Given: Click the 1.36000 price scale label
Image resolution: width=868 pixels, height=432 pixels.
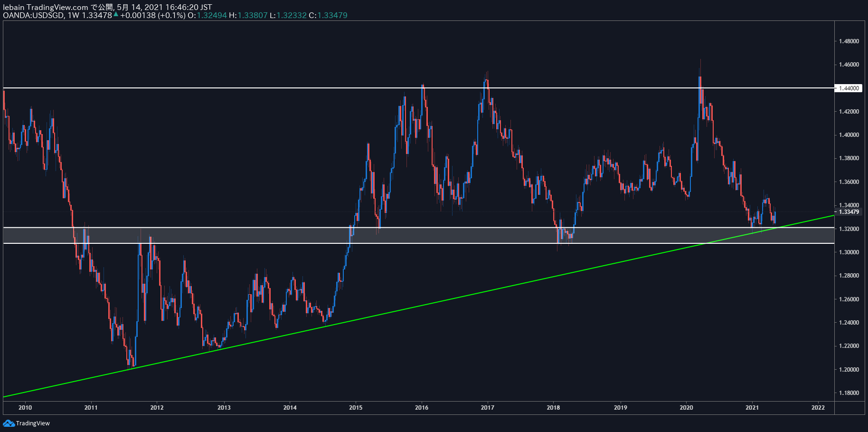Looking at the screenshot, I should (x=849, y=182).
